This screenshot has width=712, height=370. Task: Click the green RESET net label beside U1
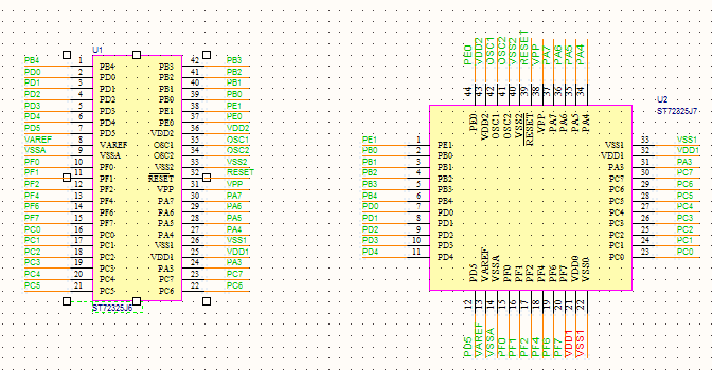[240, 172]
